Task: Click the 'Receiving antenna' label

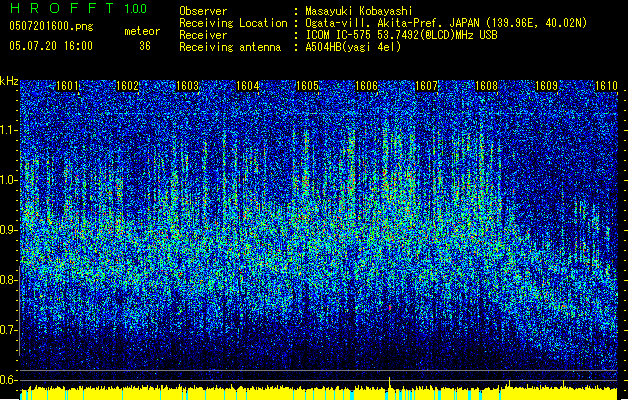Action: tap(230, 47)
